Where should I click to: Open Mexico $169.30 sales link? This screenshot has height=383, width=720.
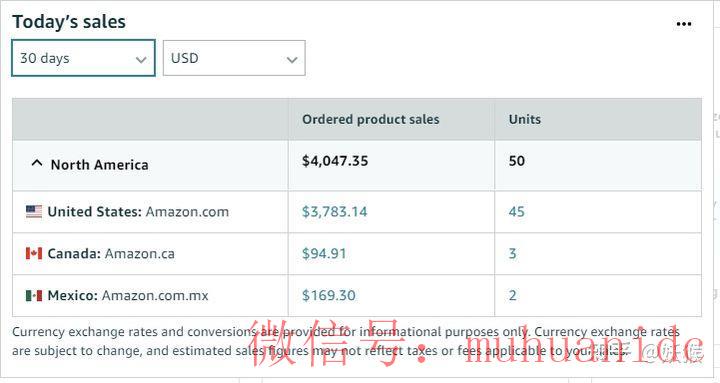pyautogui.click(x=329, y=295)
